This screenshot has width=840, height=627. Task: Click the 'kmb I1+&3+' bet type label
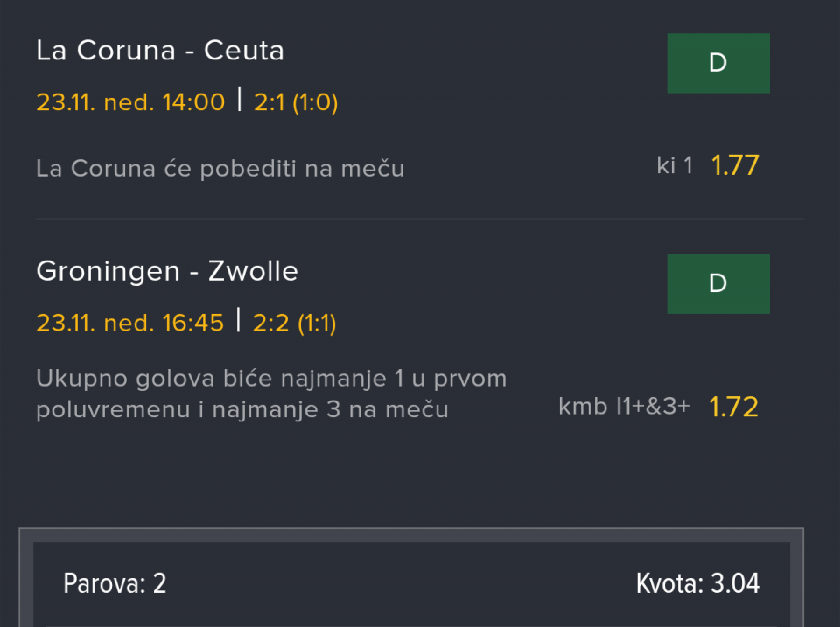624,407
